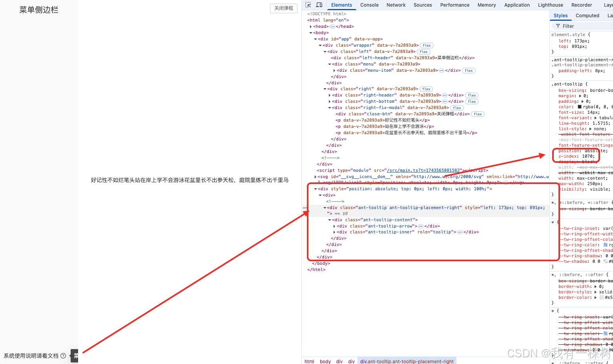Open the Sources tab

coord(423,5)
